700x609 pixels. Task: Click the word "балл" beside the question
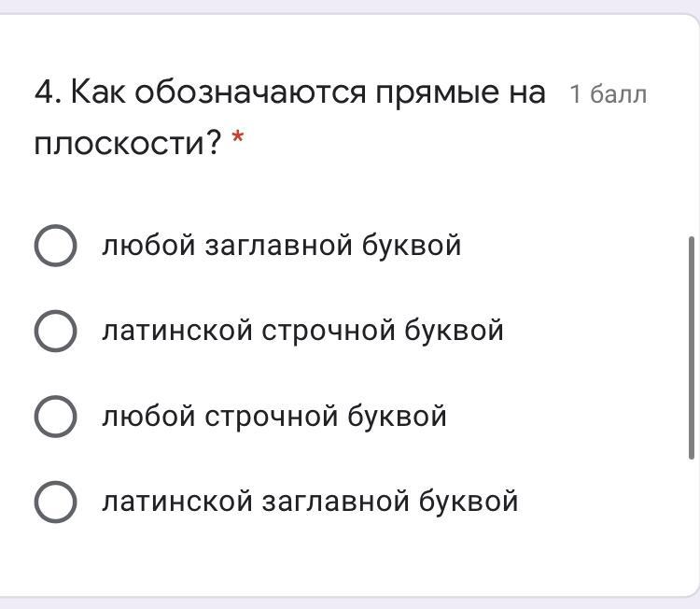point(619,95)
